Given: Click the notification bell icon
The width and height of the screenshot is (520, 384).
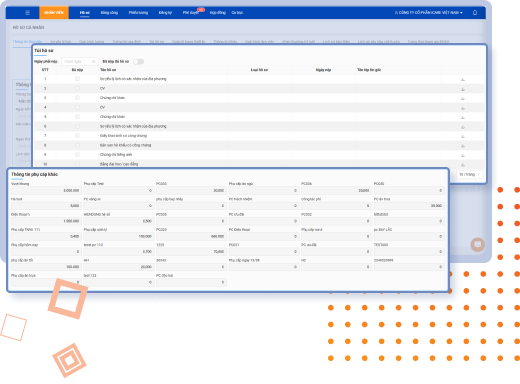Looking at the screenshot, I should pos(475,13).
